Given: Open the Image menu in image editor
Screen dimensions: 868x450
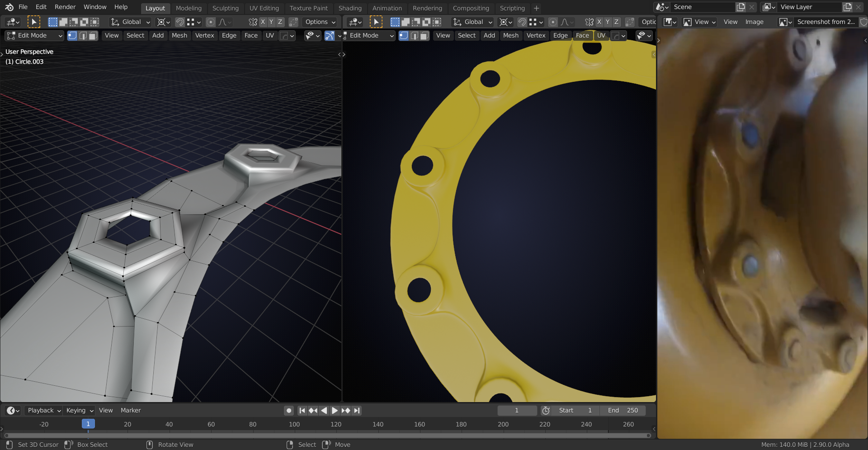Looking at the screenshot, I should point(754,22).
